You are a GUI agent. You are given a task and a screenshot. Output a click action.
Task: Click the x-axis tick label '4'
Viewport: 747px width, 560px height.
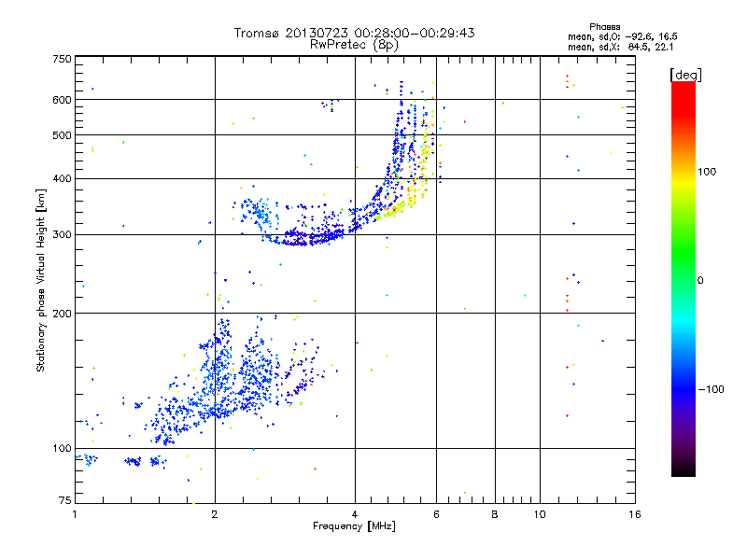click(355, 514)
